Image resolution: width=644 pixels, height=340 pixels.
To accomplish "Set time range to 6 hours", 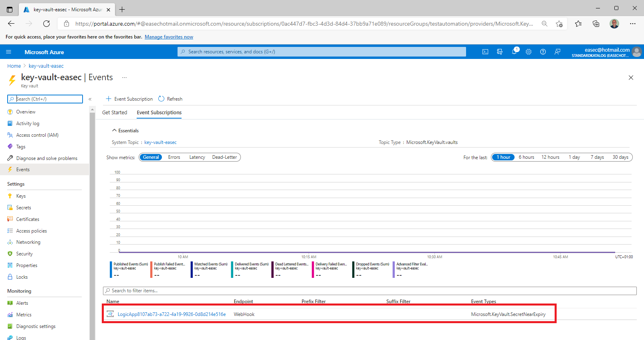I will coord(526,157).
